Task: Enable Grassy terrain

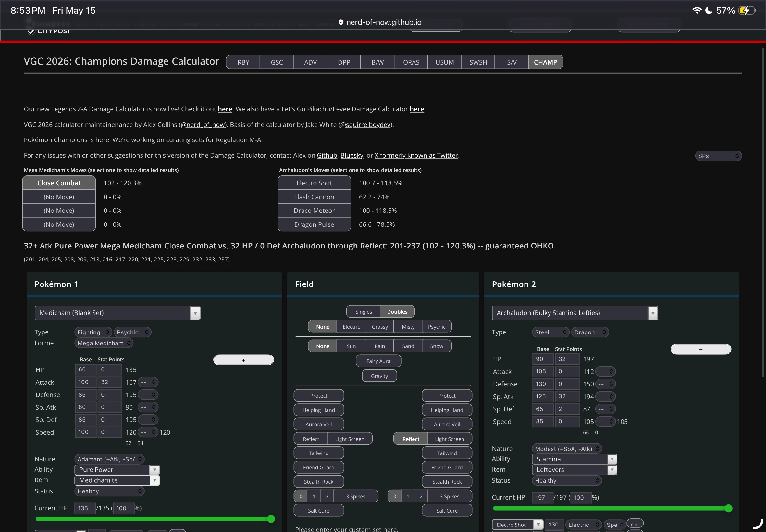Action: (379, 327)
